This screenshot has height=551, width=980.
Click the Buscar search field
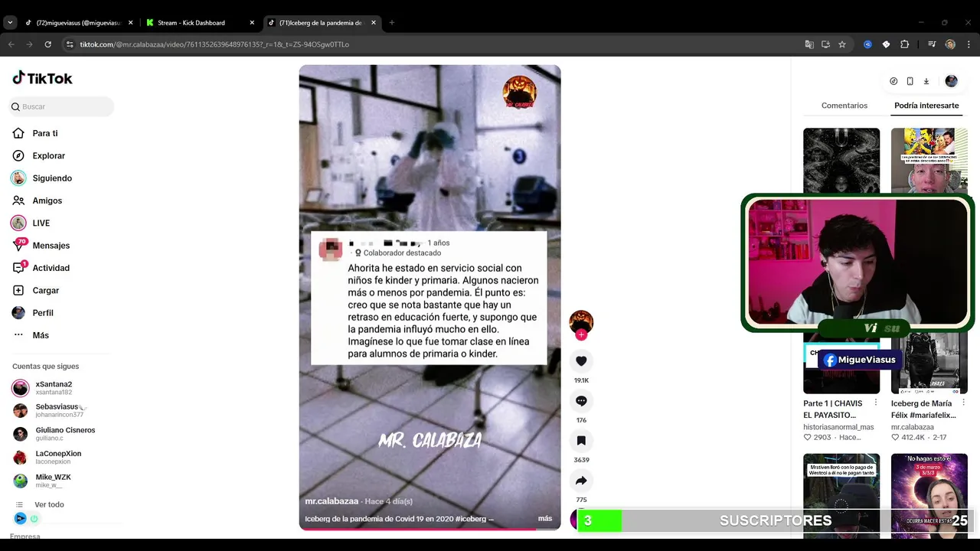point(62,106)
